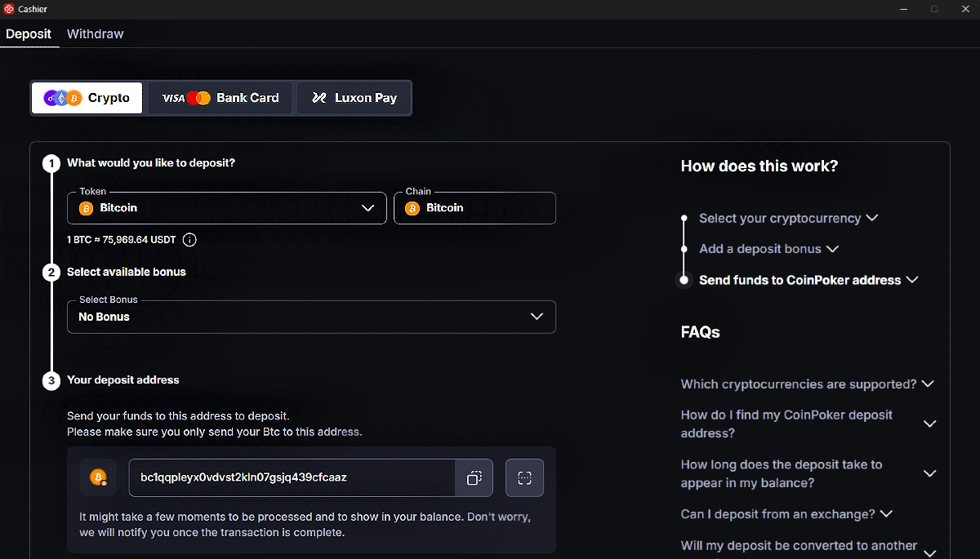Open the Token dropdown showing Bitcoin
980x559 pixels.
tap(226, 208)
